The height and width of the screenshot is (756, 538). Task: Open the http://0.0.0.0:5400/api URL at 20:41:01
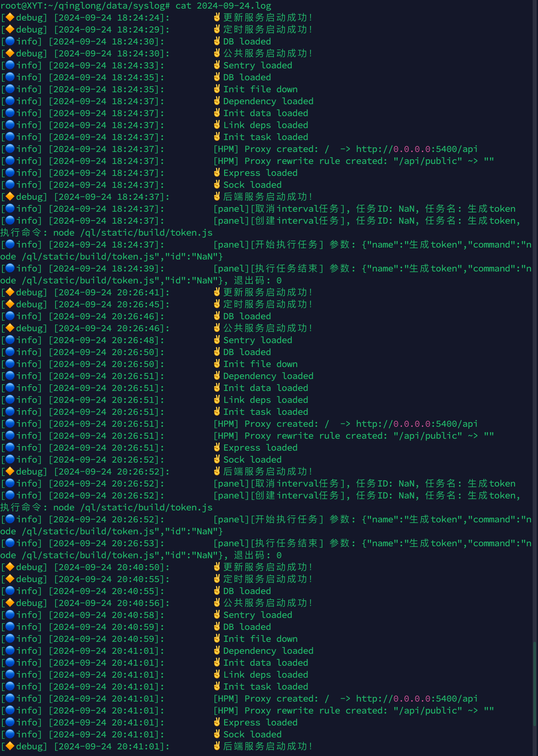click(x=417, y=699)
